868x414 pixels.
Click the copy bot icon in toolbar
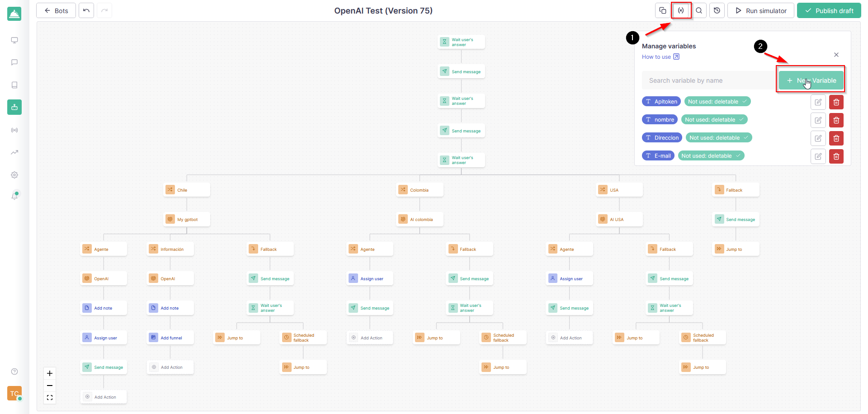663,10
